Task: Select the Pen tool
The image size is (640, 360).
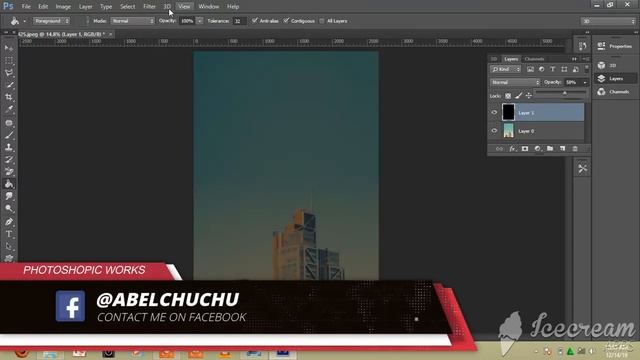Action: pyautogui.click(x=9, y=222)
